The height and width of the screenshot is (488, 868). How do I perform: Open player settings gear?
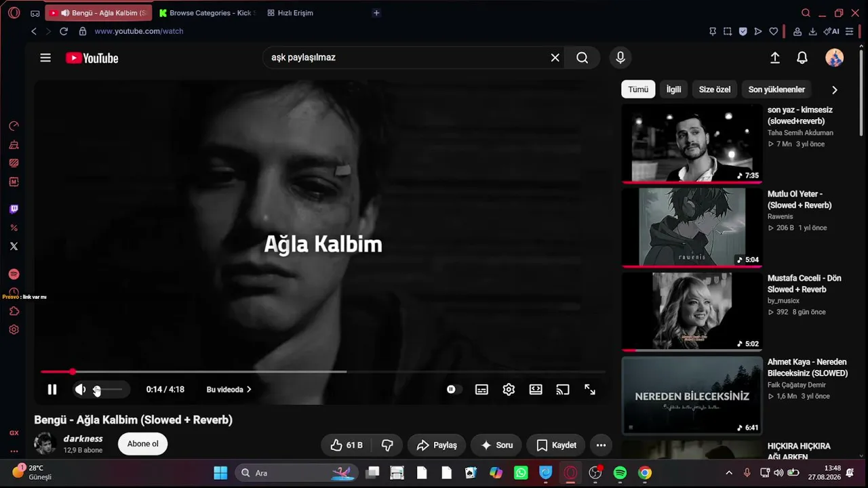tap(509, 390)
